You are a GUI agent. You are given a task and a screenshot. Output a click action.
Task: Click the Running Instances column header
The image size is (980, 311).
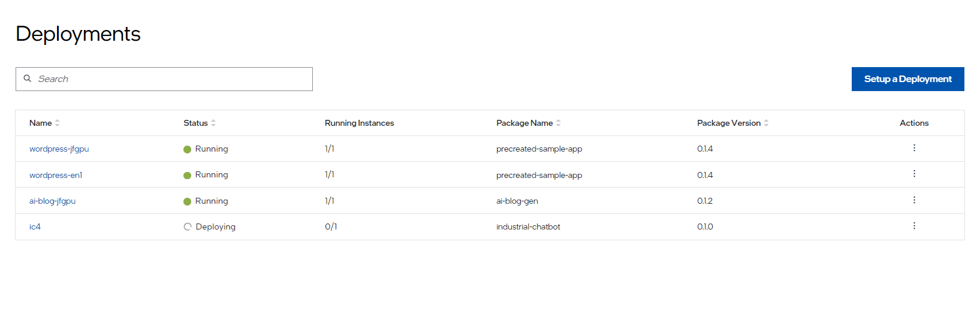pos(359,123)
